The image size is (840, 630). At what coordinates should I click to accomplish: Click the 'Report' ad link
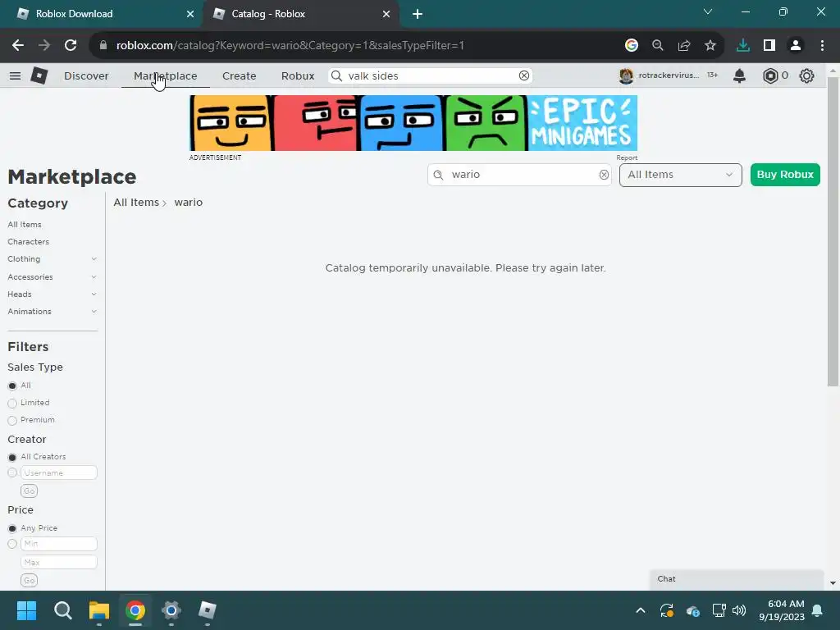click(627, 157)
